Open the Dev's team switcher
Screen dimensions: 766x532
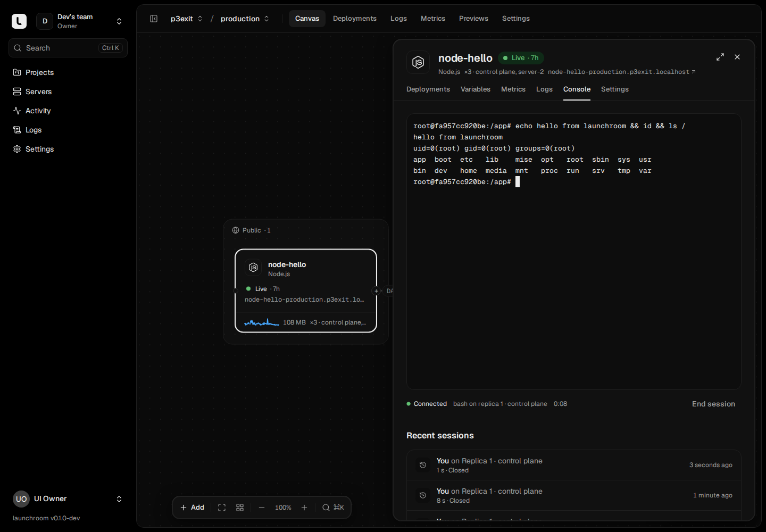pyautogui.click(x=80, y=21)
